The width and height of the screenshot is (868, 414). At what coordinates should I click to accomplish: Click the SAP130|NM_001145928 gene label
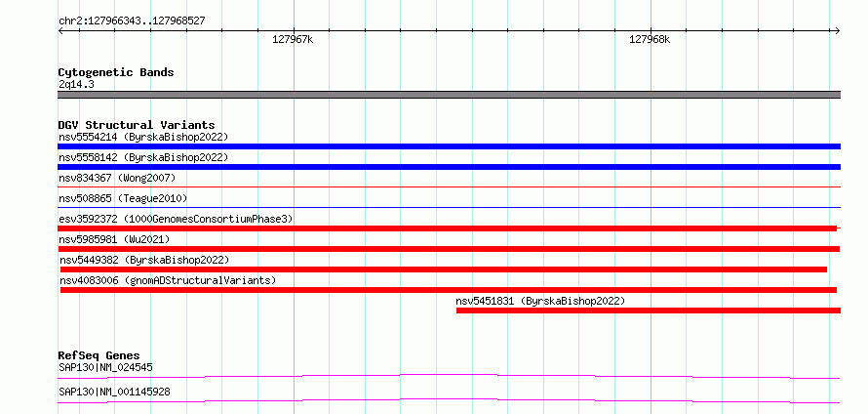[x=114, y=392]
